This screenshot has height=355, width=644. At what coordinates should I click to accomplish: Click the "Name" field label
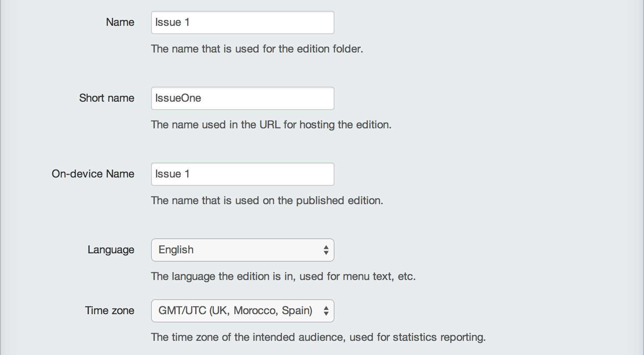pyautogui.click(x=120, y=22)
